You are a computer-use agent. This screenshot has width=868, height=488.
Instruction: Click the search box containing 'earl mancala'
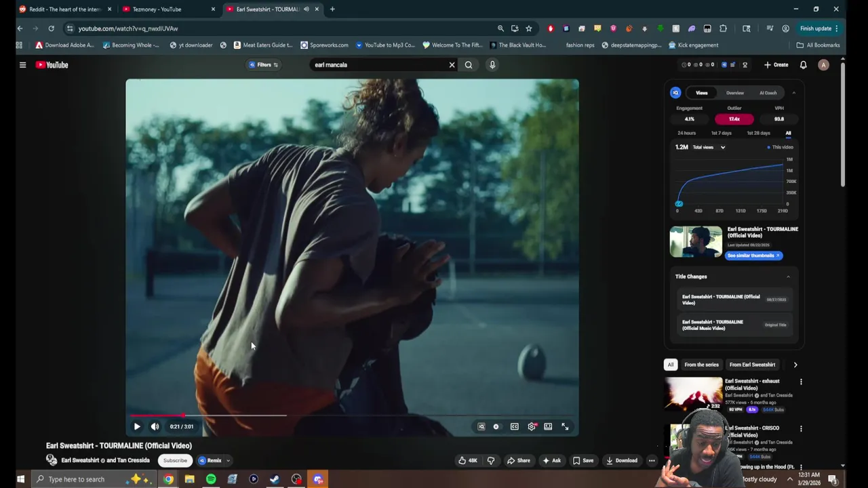pos(378,65)
